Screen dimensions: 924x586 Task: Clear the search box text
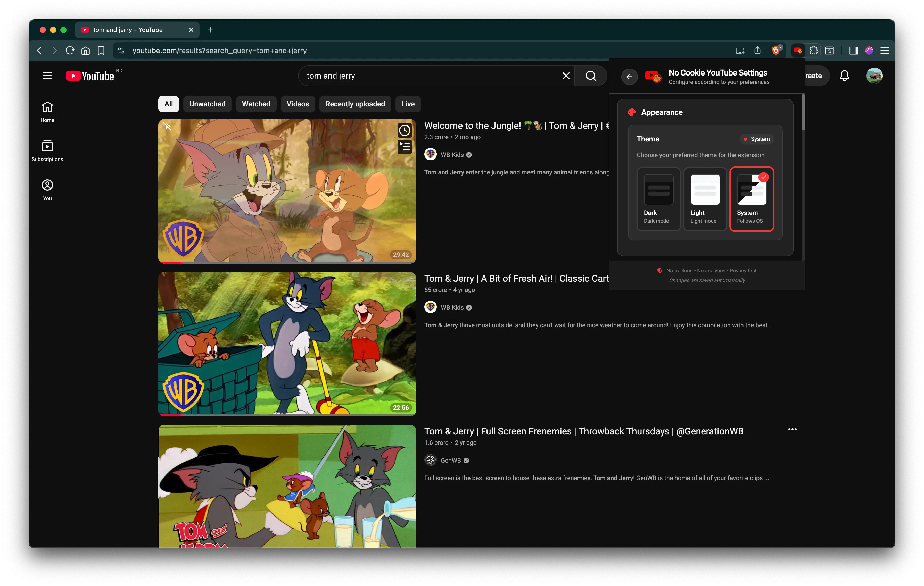coord(566,76)
